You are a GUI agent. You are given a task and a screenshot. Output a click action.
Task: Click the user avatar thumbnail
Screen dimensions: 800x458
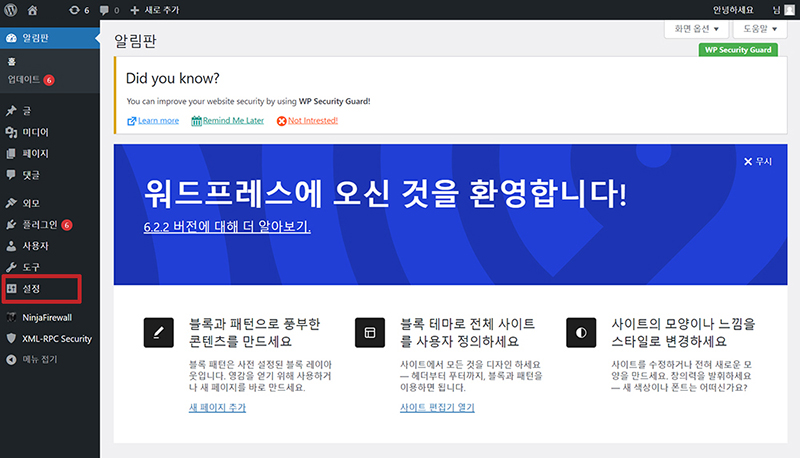pyautogui.click(x=789, y=10)
